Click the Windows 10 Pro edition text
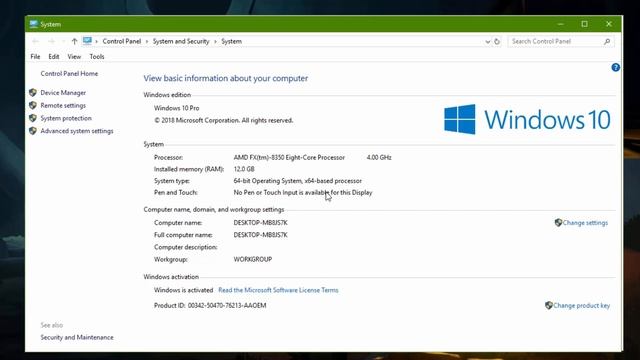Image resolution: width=640 pixels, height=360 pixels. (x=177, y=108)
